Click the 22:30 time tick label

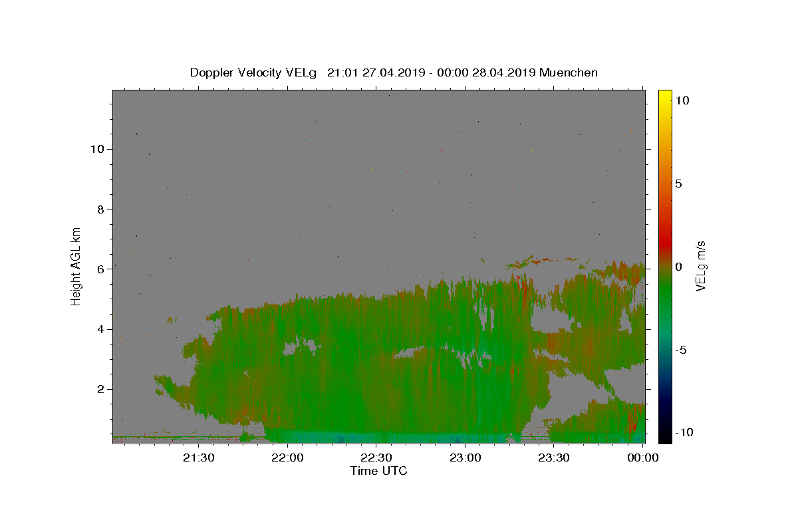[x=376, y=458]
